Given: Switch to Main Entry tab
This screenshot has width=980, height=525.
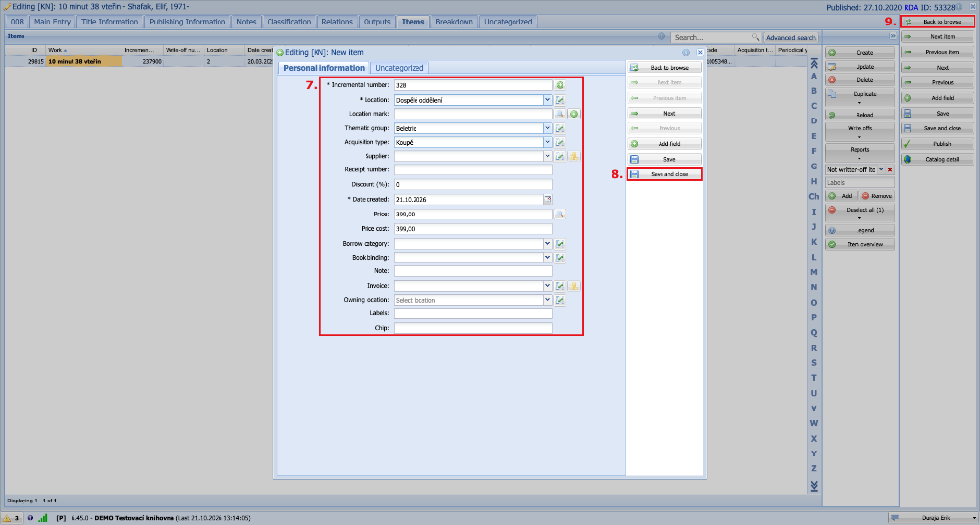Looking at the screenshot, I should point(53,22).
